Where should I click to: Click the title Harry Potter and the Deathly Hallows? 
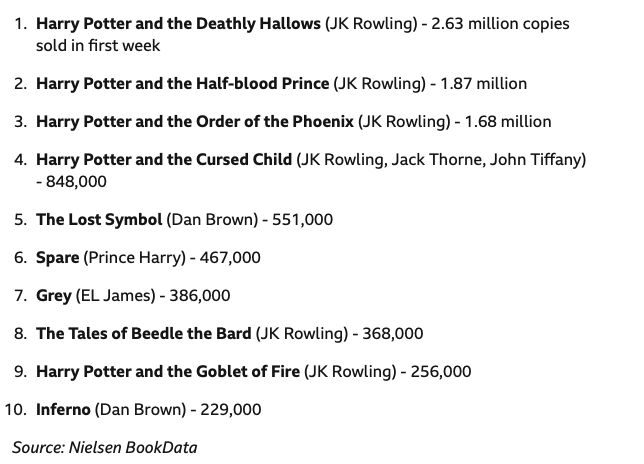[x=178, y=22]
